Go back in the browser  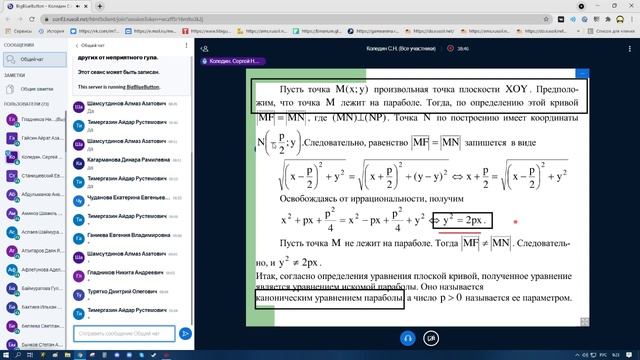tap(8, 19)
